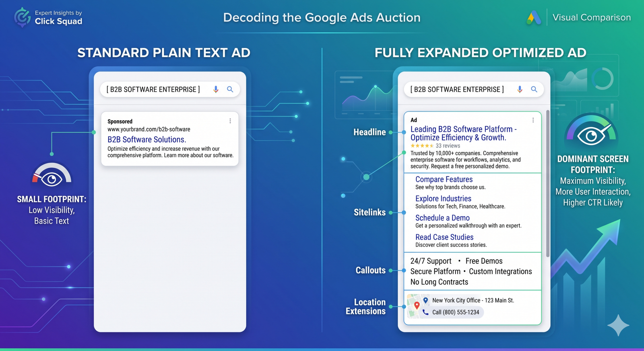The width and height of the screenshot is (644, 351).
Task: Open B2B Software Solutions ad headline
Action: pyautogui.click(x=147, y=140)
